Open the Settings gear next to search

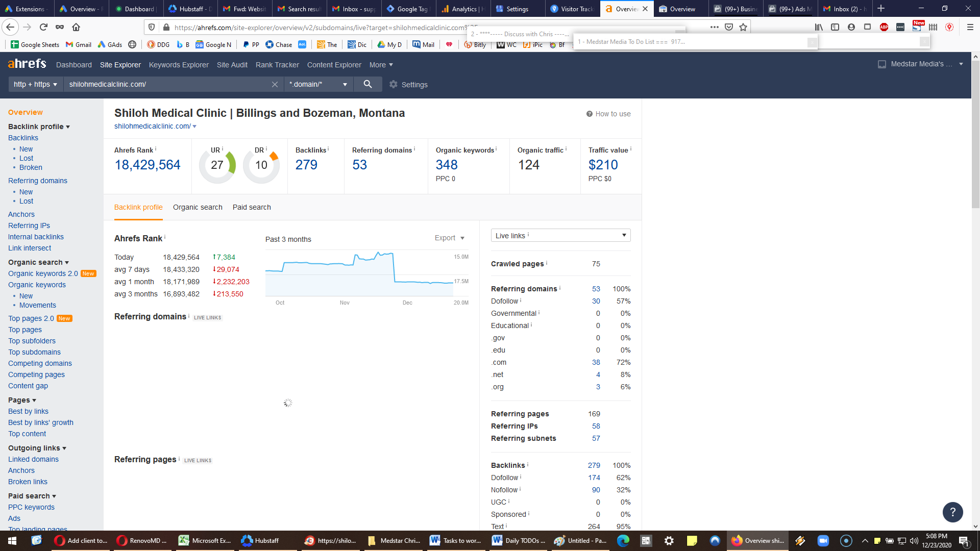[x=408, y=85]
